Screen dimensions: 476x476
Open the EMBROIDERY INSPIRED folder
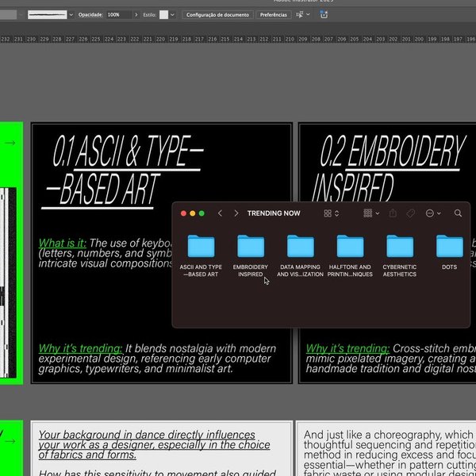[x=251, y=246]
